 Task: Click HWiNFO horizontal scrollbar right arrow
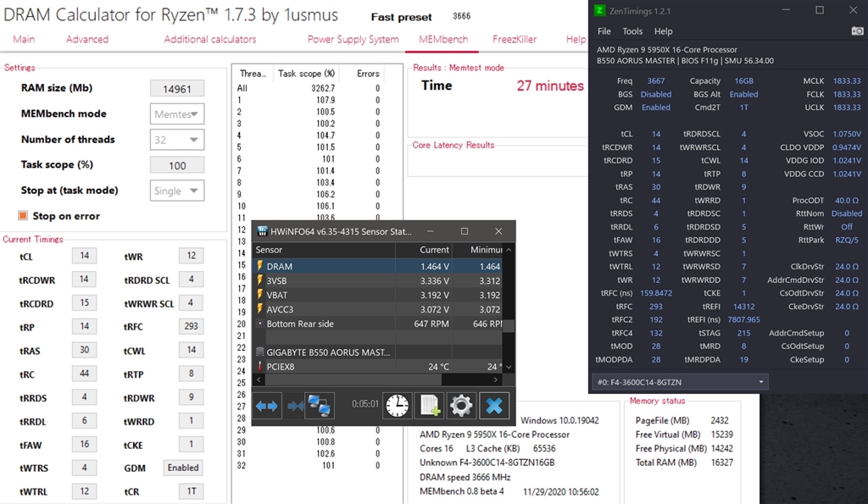pyautogui.click(x=495, y=379)
